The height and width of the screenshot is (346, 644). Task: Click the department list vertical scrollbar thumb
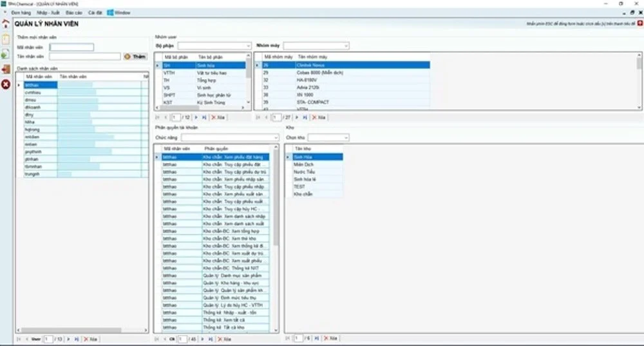[x=248, y=69]
